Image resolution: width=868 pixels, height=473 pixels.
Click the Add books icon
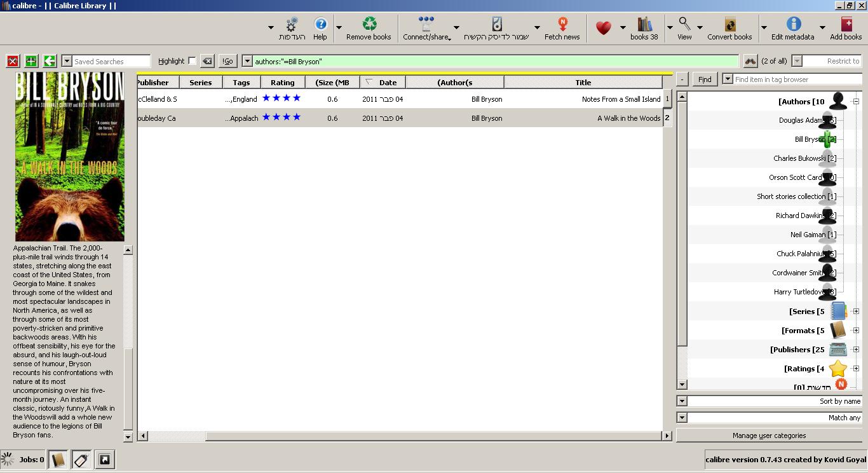(x=846, y=25)
